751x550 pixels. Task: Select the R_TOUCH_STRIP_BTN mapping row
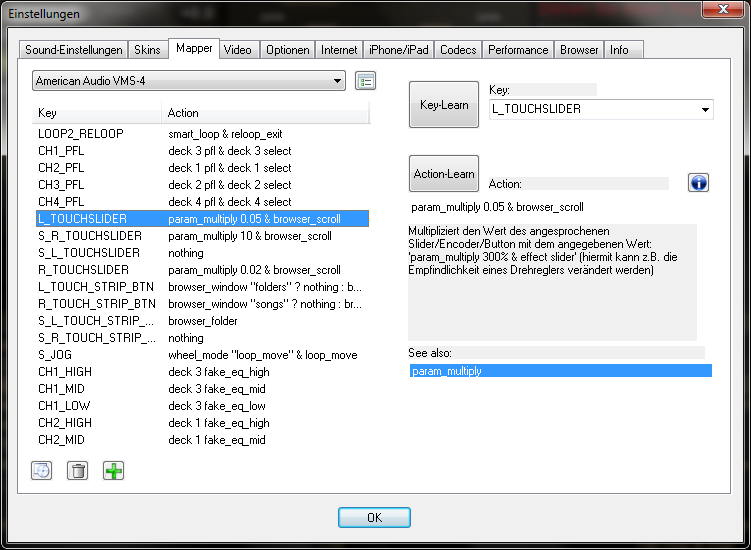[x=203, y=304]
